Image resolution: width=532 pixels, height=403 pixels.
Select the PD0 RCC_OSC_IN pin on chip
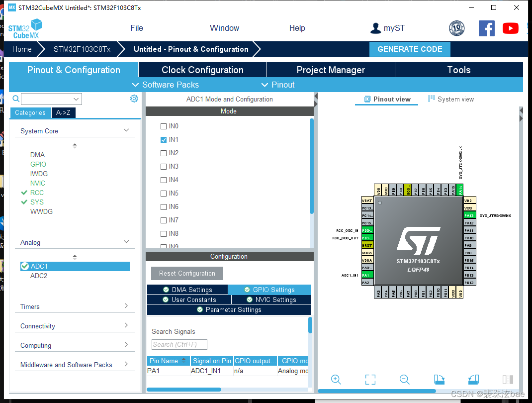367,230
